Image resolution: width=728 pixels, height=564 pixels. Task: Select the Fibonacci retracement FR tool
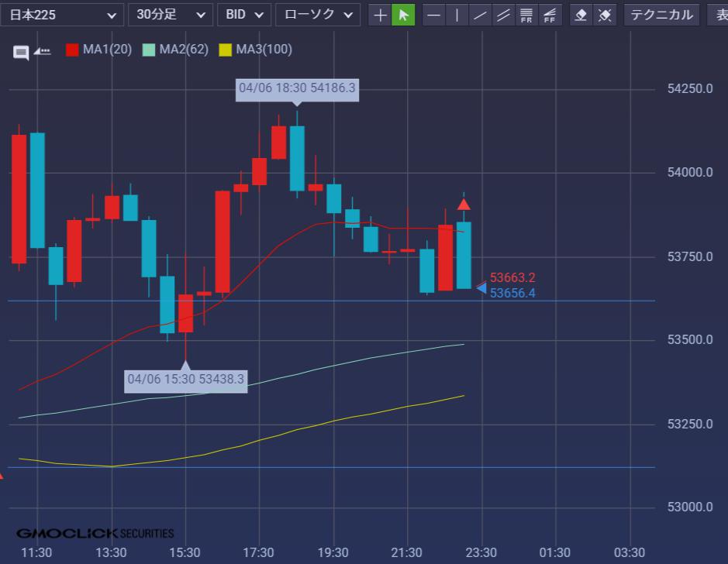tap(526, 15)
